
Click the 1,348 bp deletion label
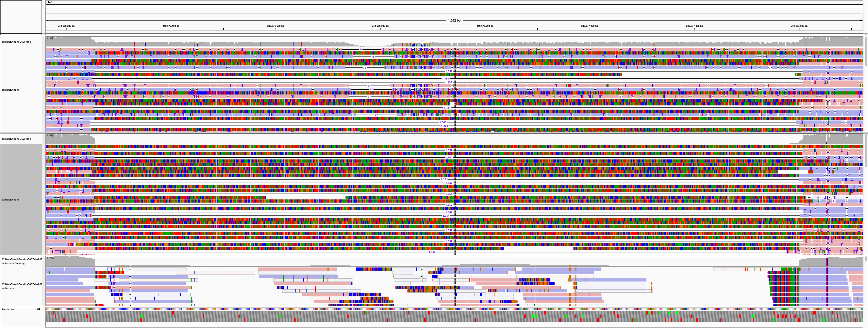443,122
